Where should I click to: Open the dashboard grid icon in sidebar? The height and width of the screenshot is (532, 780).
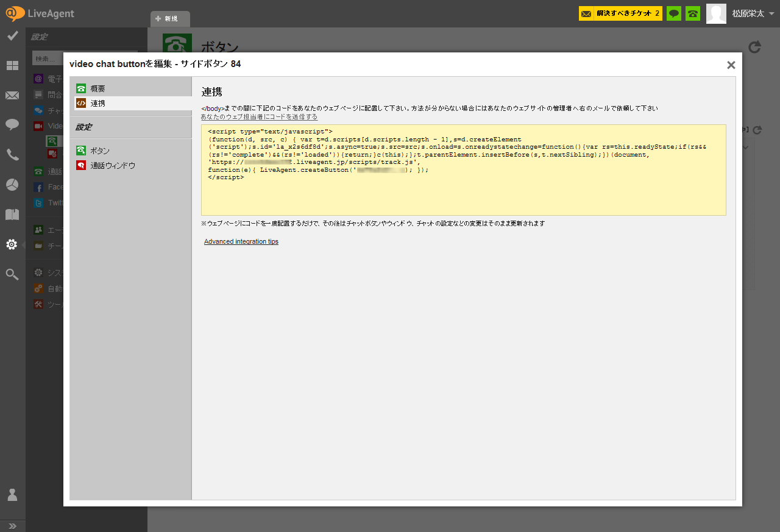(12, 65)
